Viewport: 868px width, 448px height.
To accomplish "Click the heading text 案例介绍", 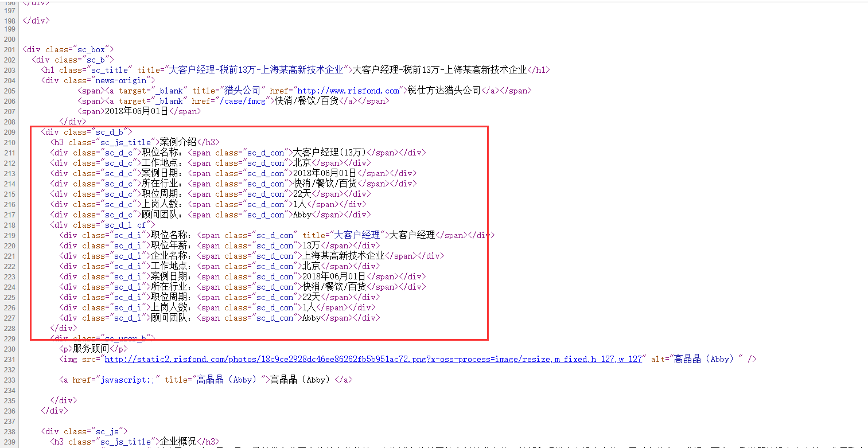I will 178,142.
